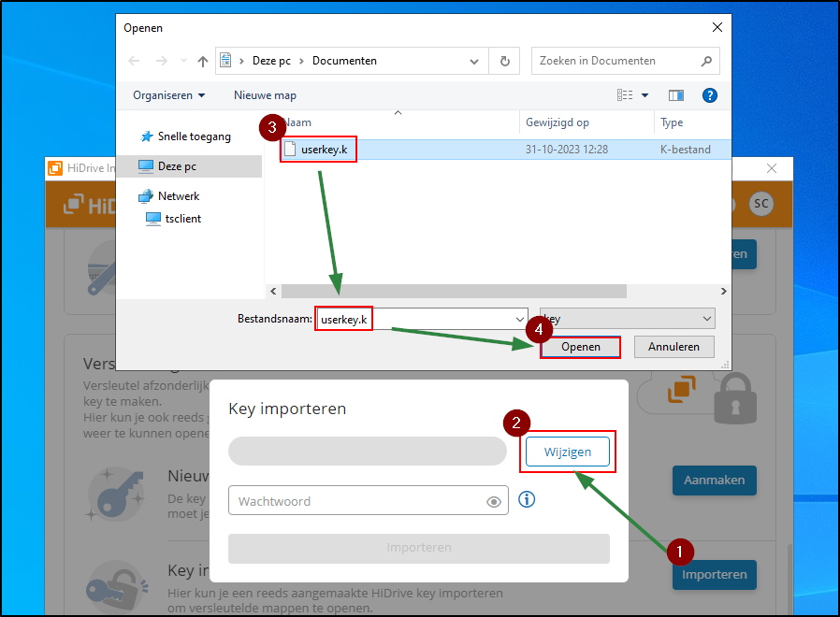Click the Nieuwe map toolbar item
This screenshot has height=617, width=840.
(x=265, y=95)
